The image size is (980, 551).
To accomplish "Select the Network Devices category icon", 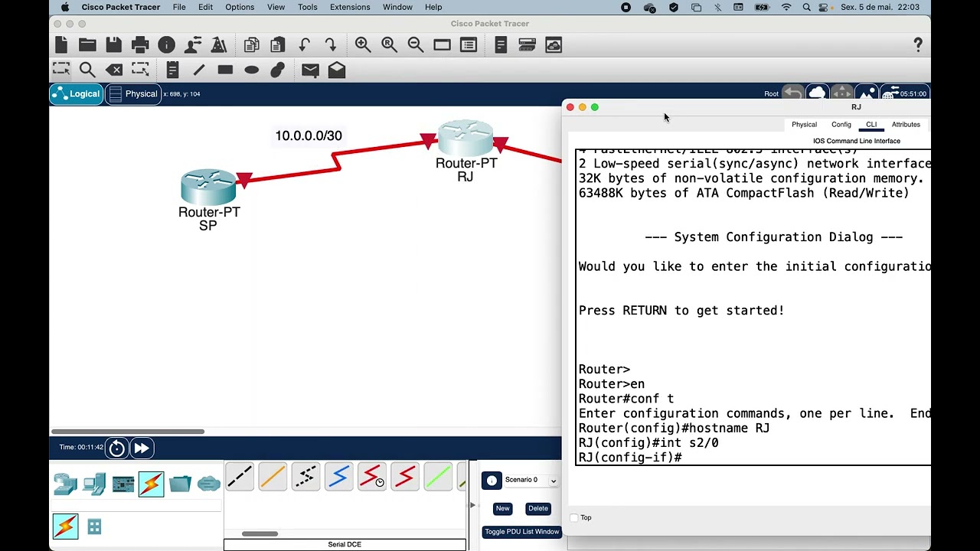I will pos(65,484).
